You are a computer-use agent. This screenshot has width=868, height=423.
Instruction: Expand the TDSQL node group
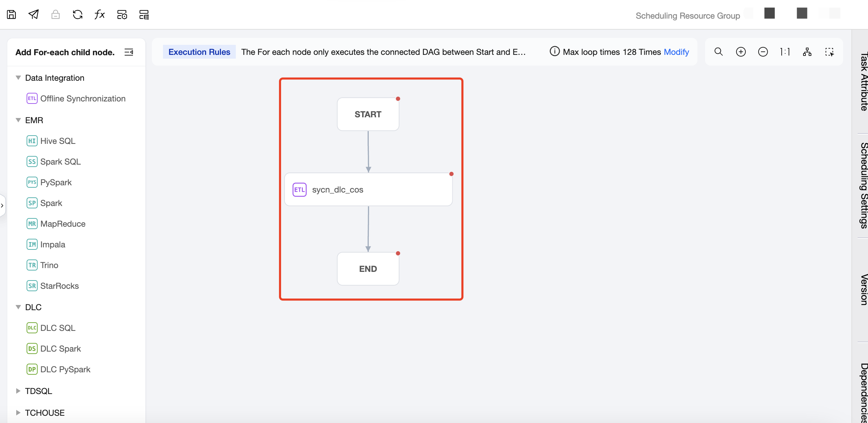click(18, 391)
